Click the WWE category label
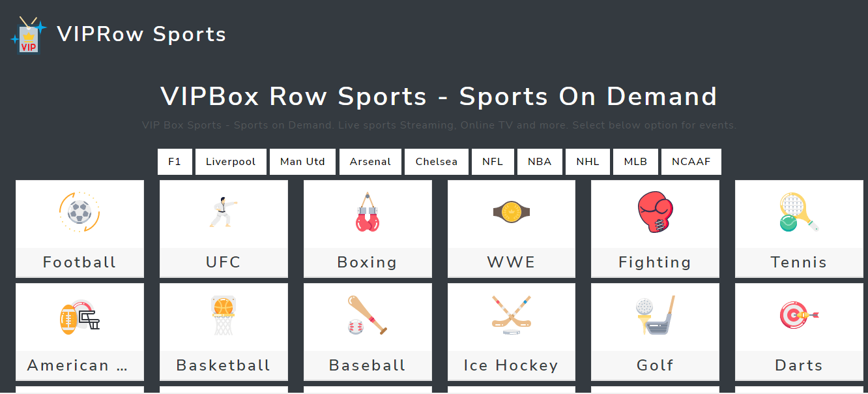 tap(512, 262)
